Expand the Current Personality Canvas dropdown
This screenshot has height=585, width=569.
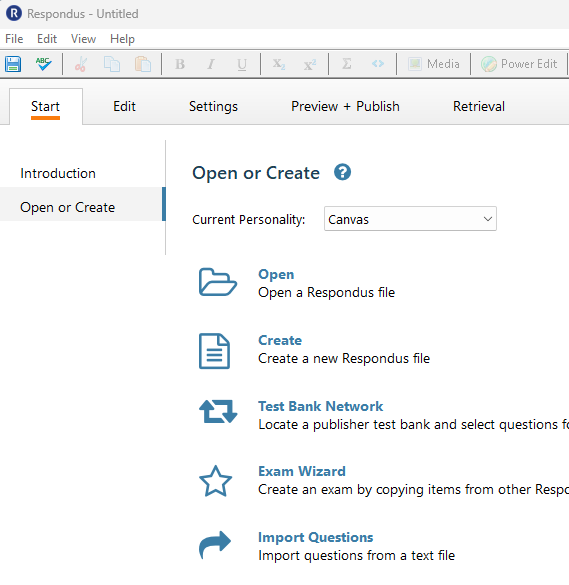tap(410, 219)
